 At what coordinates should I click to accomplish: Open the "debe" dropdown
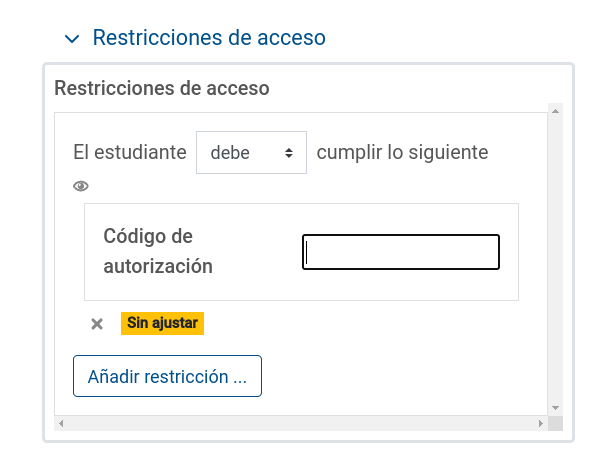[x=251, y=152]
